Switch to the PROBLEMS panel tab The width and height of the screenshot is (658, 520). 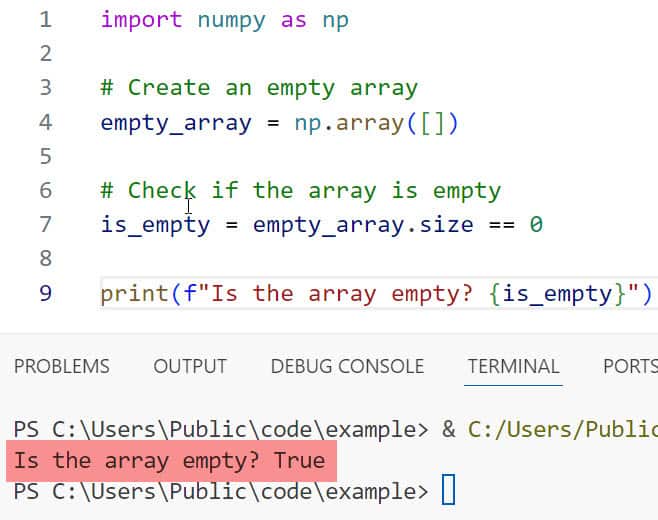click(x=62, y=366)
